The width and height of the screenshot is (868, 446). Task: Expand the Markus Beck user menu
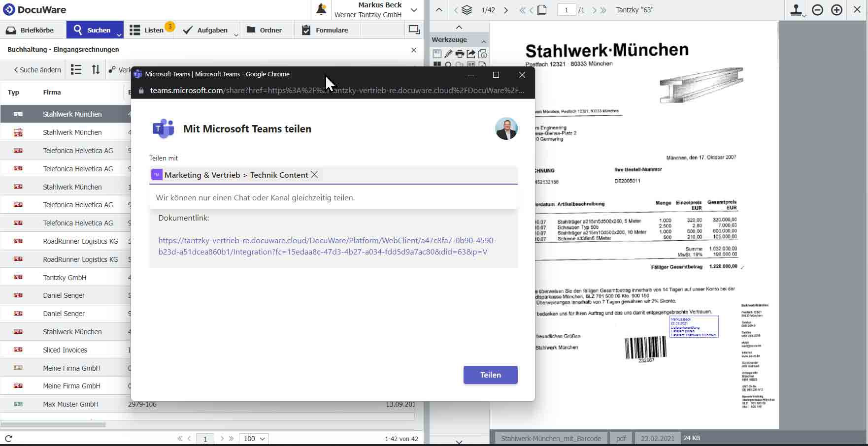click(x=414, y=10)
